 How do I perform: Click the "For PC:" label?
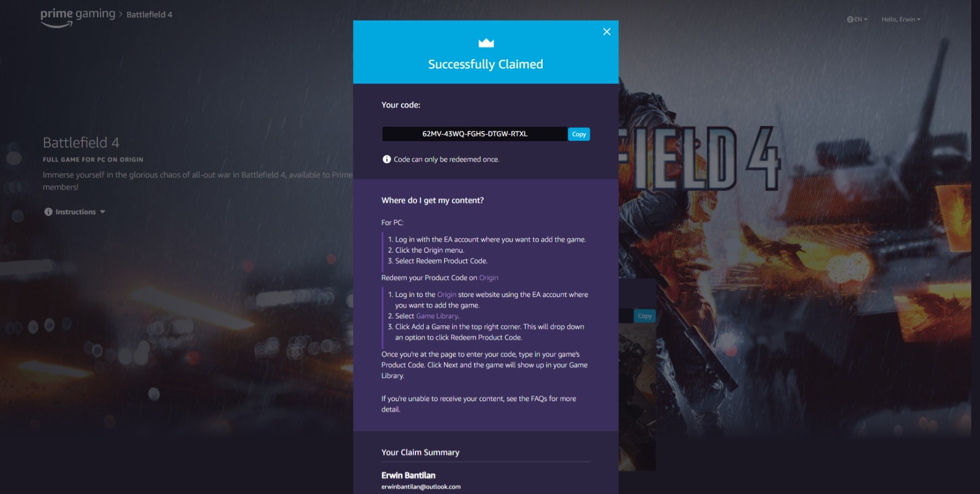[392, 222]
